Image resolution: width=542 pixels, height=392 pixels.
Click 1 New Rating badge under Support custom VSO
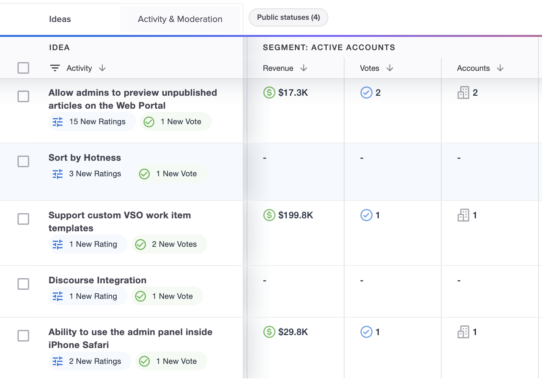(x=88, y=244)
